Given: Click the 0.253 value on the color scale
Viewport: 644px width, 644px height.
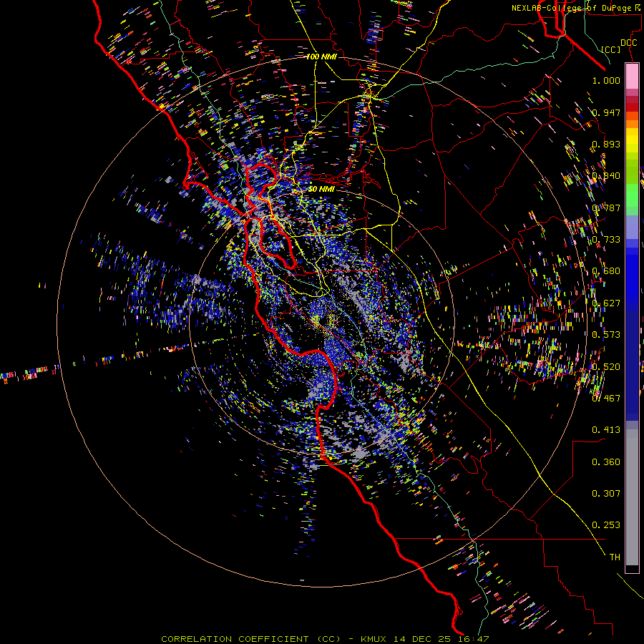Looking at the screenshot, I should pos(606,525).
